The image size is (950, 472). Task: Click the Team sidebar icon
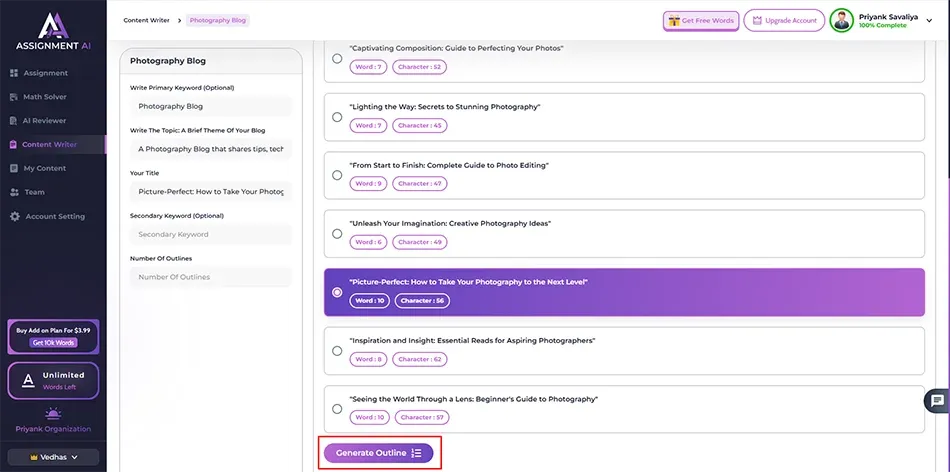click(14, 192)
